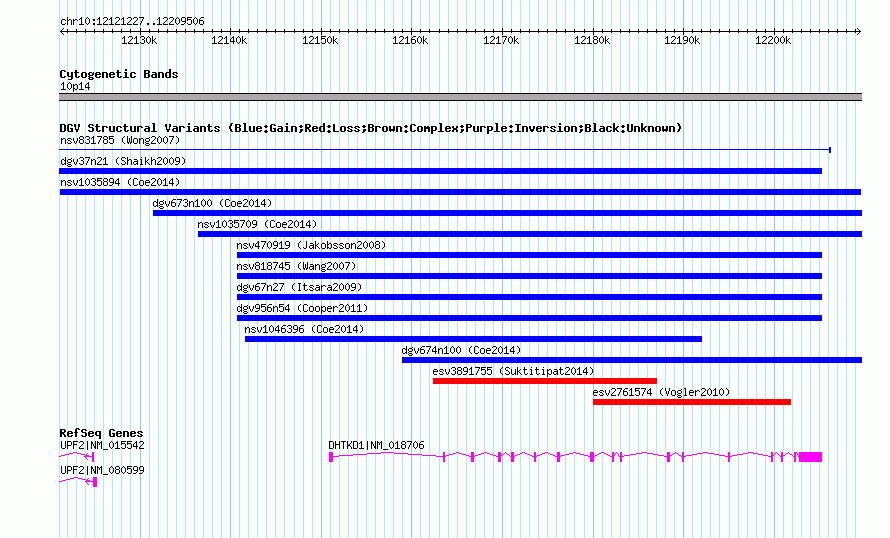The width and height of the screenshot is (890, 538).
Task: Open variant dgv67n27 (Itsara2009) label
Action: coord(299,287)
